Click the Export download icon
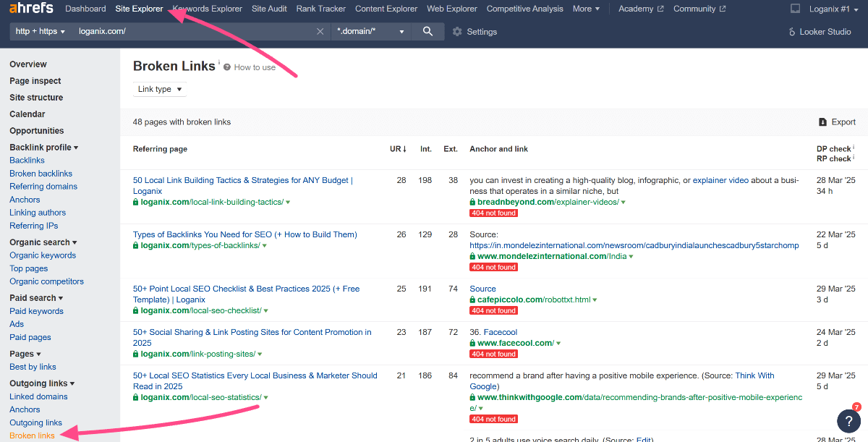Viewport: 868px width, 442px height. click(822, 122)
